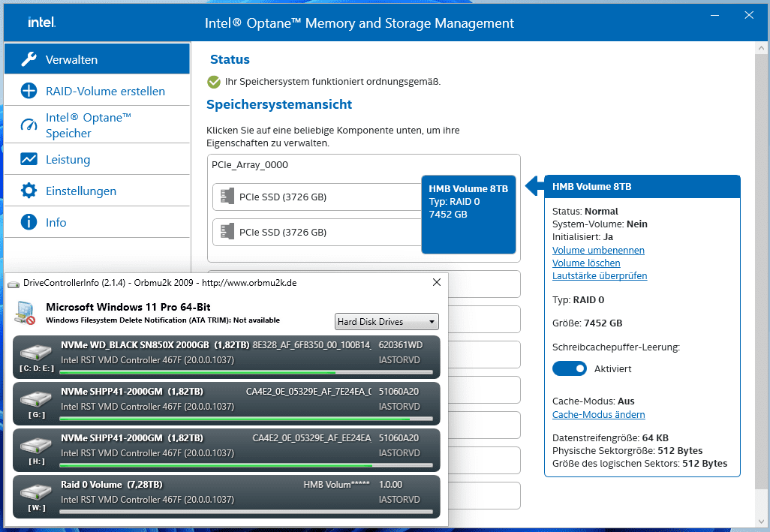
Task: Click the DriveControllerInfo title bar icon
Action: tap(14, 284)
